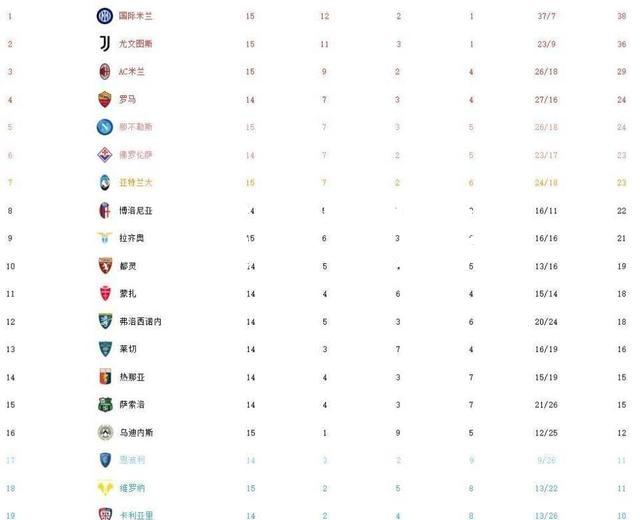Image resolution: width=640 pixels, height=520 pixels.
Task: Click the Juventus logo icon
Action: [105, 44]
